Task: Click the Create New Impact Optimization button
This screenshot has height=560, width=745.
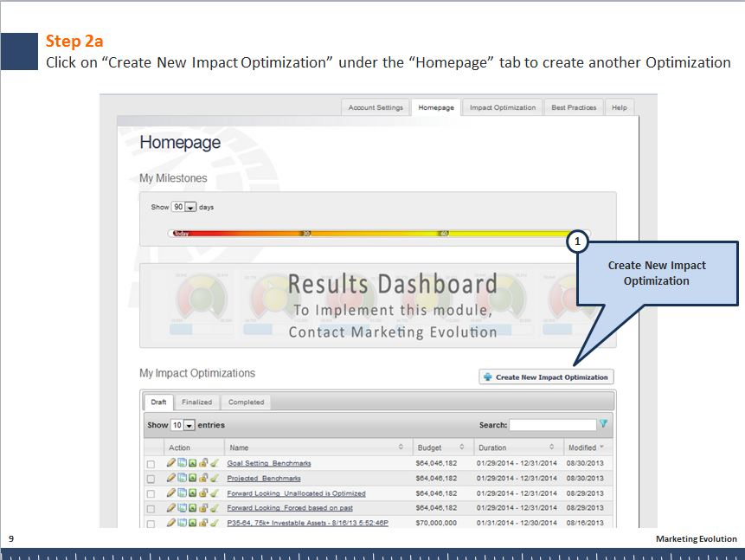Action: coord(546,377)
